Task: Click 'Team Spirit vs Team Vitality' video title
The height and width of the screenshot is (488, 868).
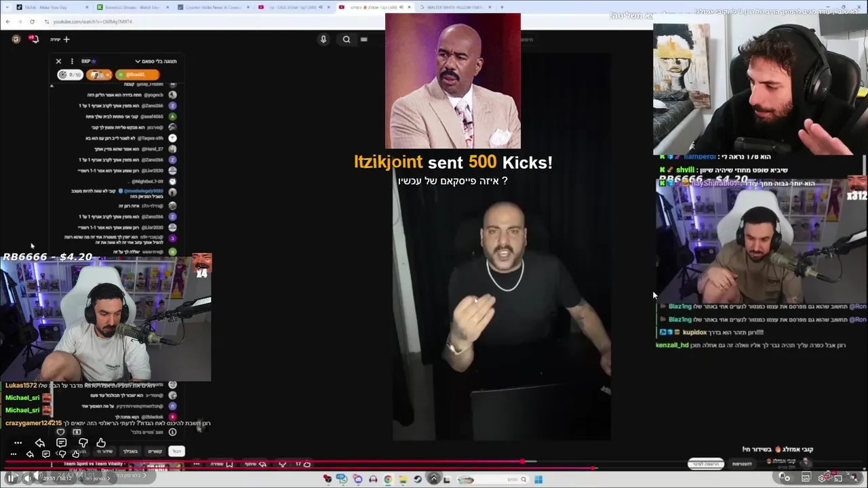Action: click(94, 464)
